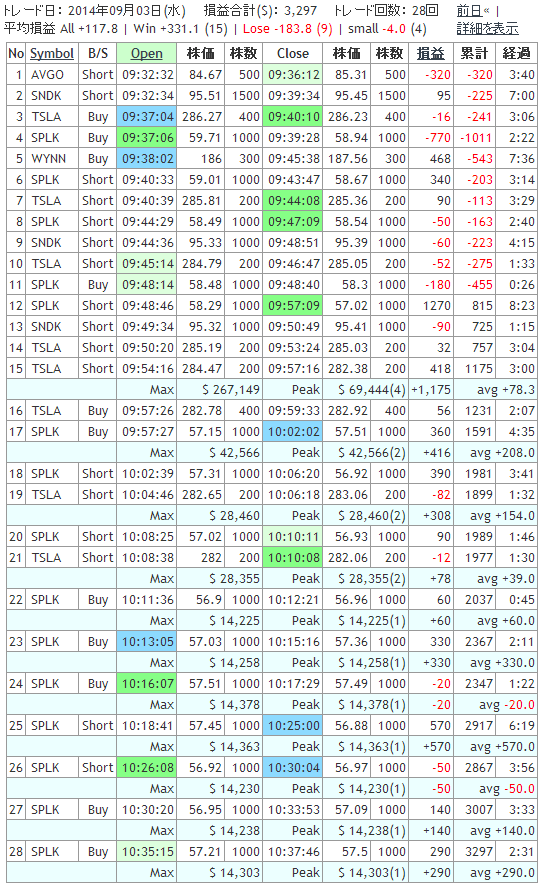Click open time 09:37:06 for SPLK

tap(146, 137)
